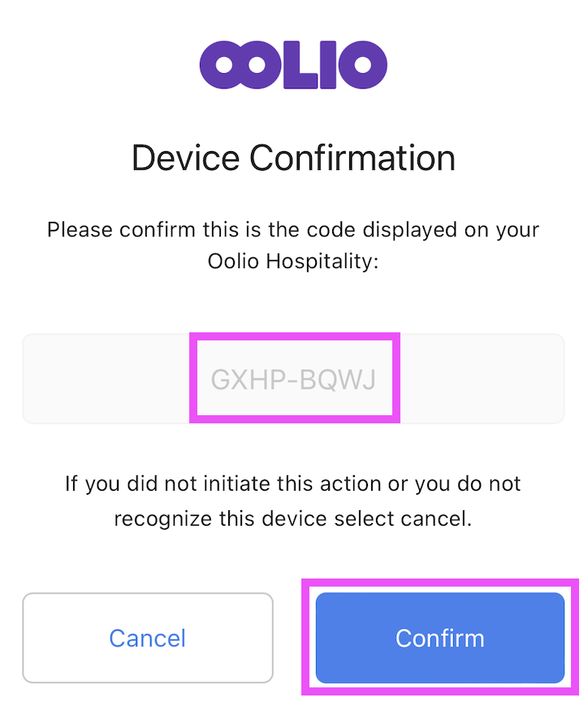Select the Device Confirmation heading
This screenshot has height=715, width=588.
click(293, 158)
